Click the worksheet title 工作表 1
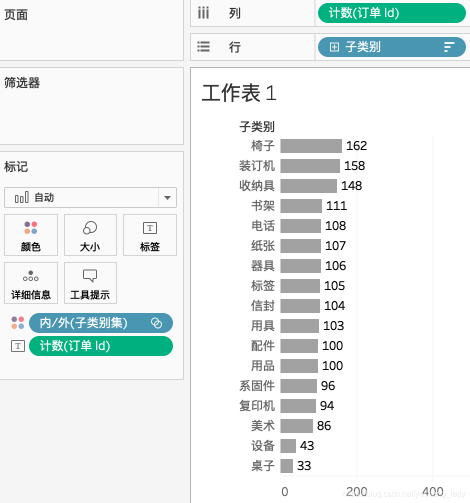Viewport: 470px width, 503px height. tap(239, 93)
